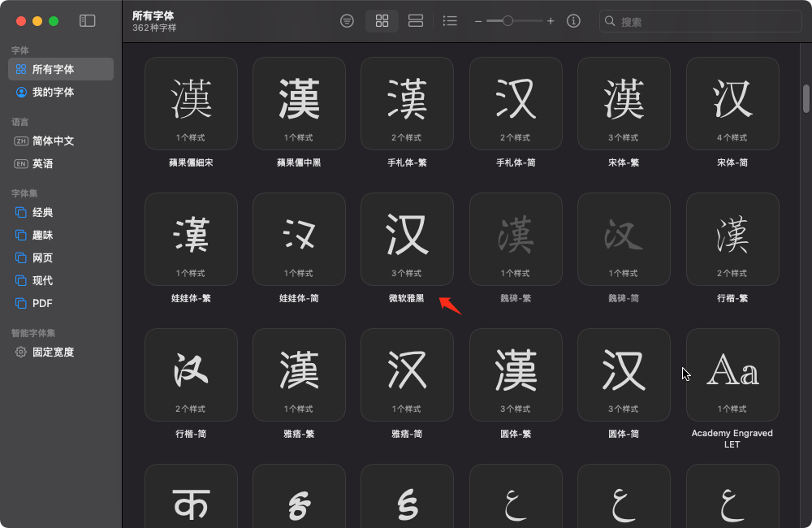Open the 网页 font collection

(x=61, y=258)
